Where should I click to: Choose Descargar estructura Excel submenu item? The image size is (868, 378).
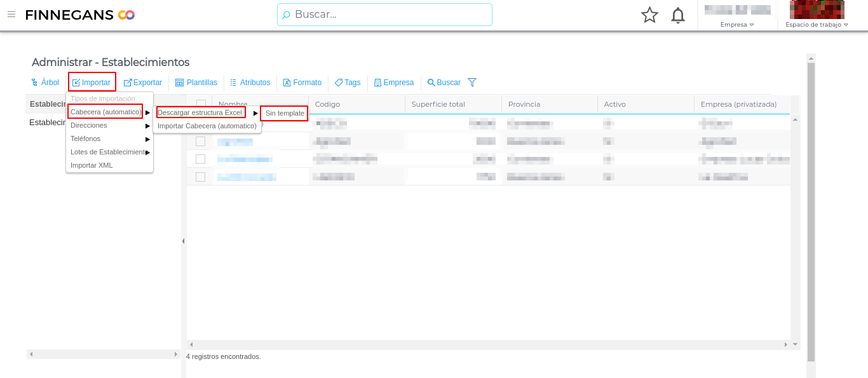click(x=201, y=112)
